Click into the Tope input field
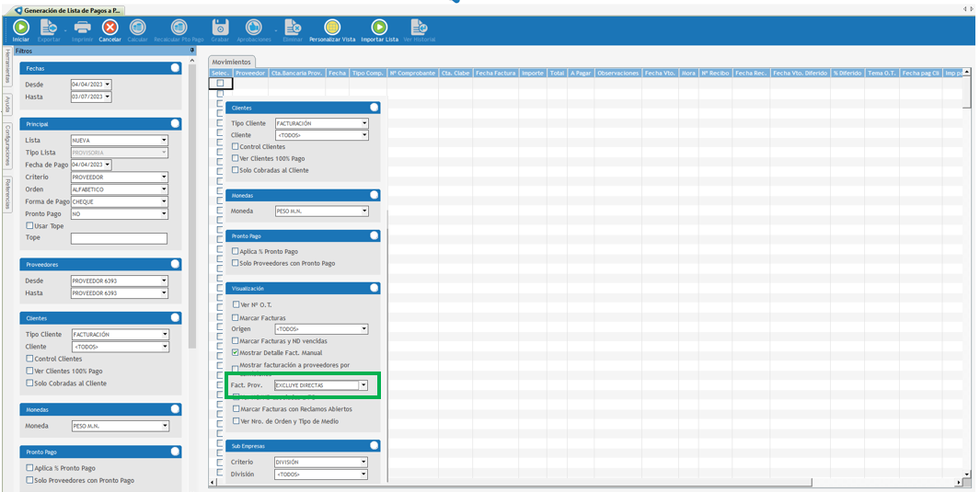The height and width of the screenshot is (492, 980). click(x=119, y=238)
